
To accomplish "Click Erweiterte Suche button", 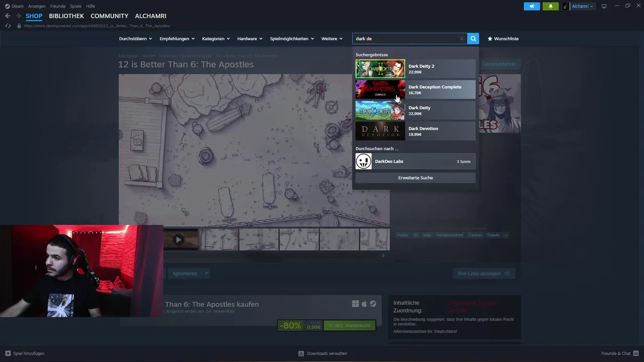I will click(x=415, y=177).
